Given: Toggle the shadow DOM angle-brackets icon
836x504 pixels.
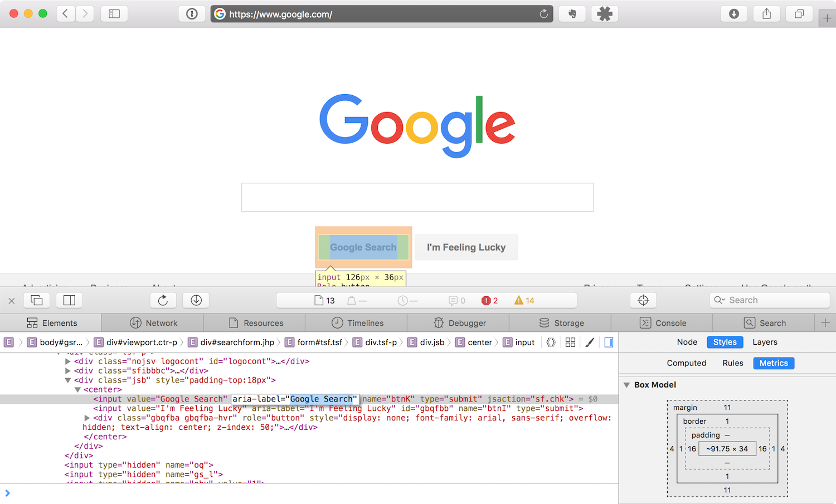Looking at the screenshot, I should pyautogui.click(x=551, y=342).
